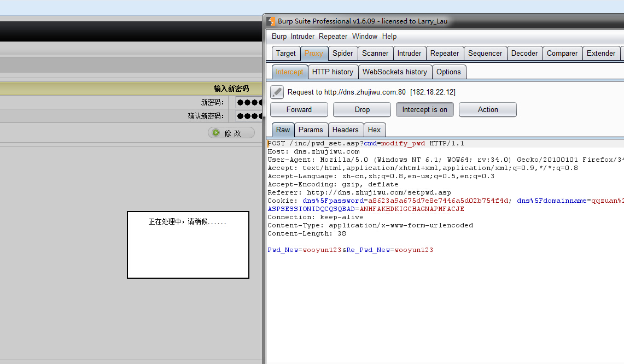Select the Raw request view tab

(283, 130)
